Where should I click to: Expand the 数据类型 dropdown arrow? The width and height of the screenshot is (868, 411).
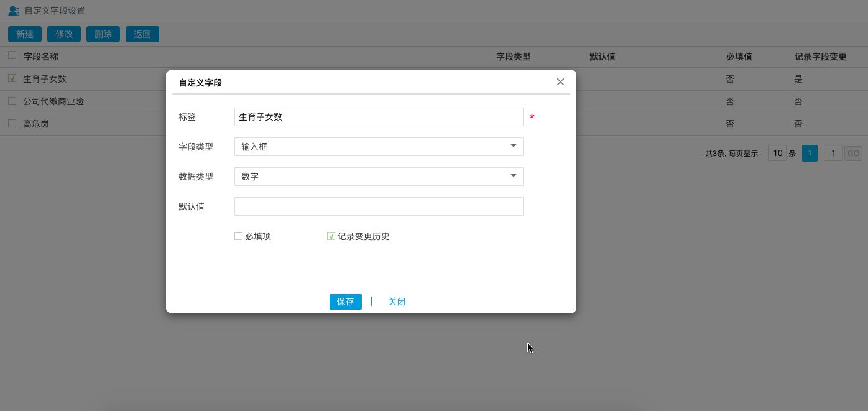pos(514,176)
